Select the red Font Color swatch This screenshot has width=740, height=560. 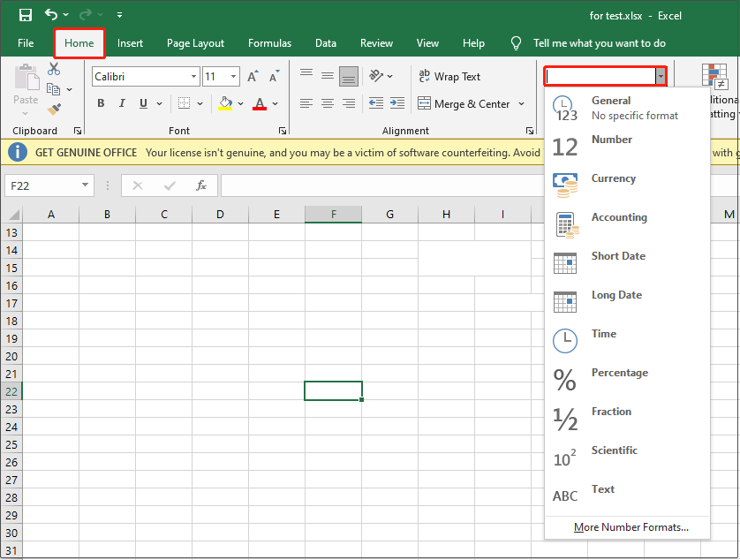point(261,103)
